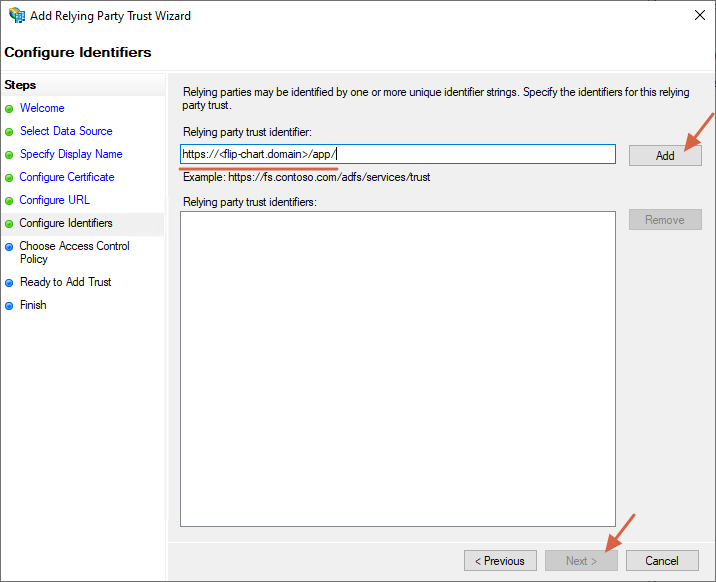Select the Configure Identifiers step
This screenshot has width=716, height=582.
pyautogui.click(x=66, y=223)
